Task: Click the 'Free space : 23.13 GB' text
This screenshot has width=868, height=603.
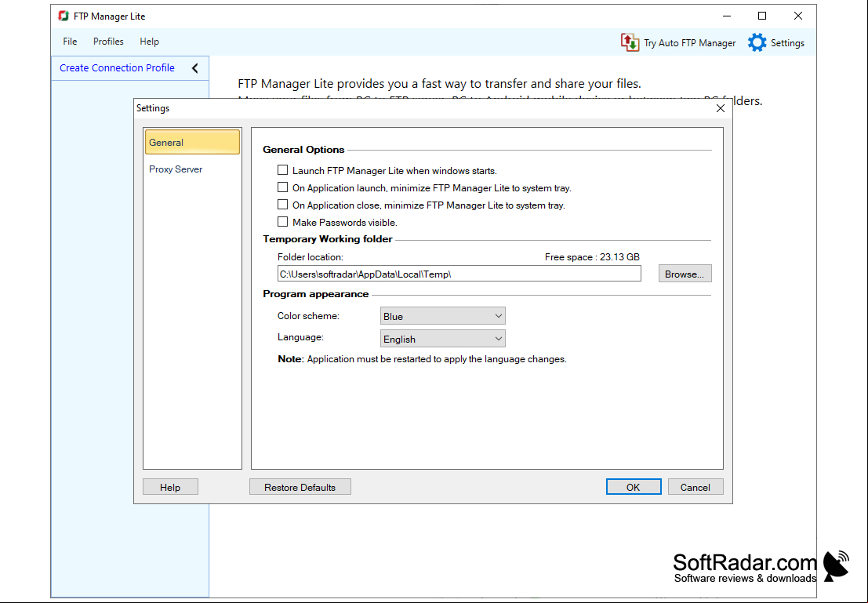Action: coord(592,257)
